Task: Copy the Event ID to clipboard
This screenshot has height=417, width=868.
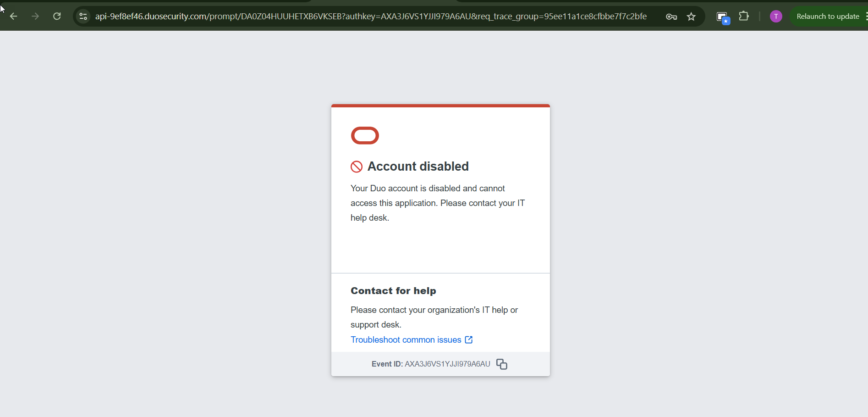Action: coord(502,364)
